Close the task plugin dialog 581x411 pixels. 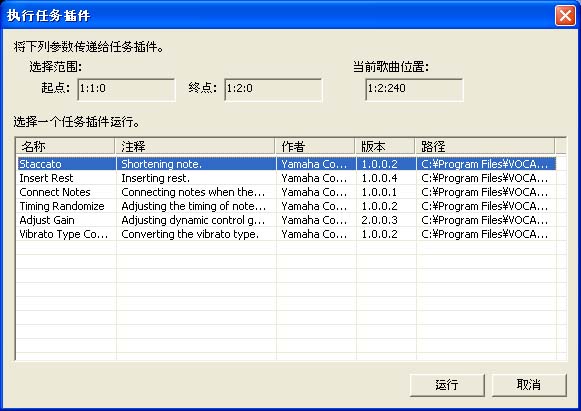click(x=565, y=16)
